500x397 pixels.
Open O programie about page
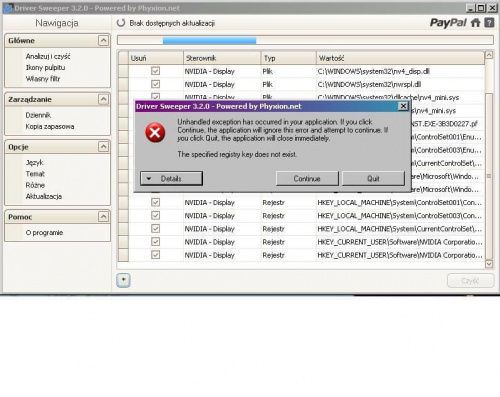[x=44, y=233]
